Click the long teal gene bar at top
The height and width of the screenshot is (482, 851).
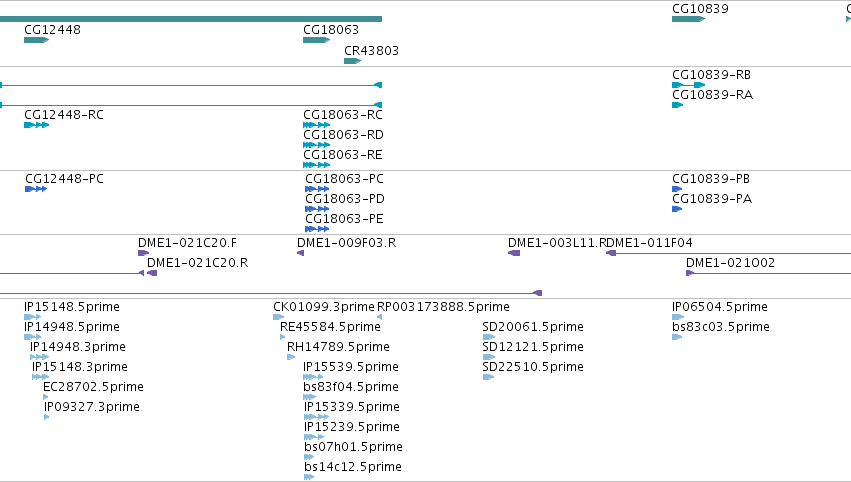(x=190, y=19)
